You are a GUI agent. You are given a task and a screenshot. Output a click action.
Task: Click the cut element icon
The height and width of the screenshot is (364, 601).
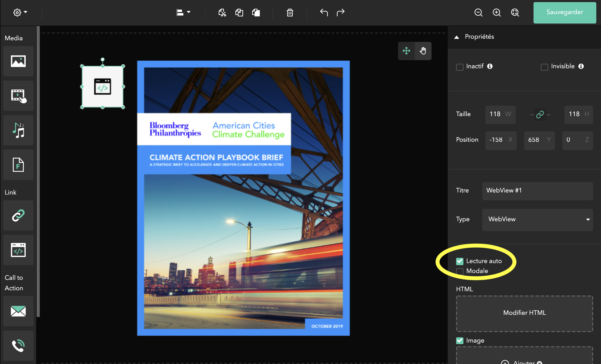222,12
